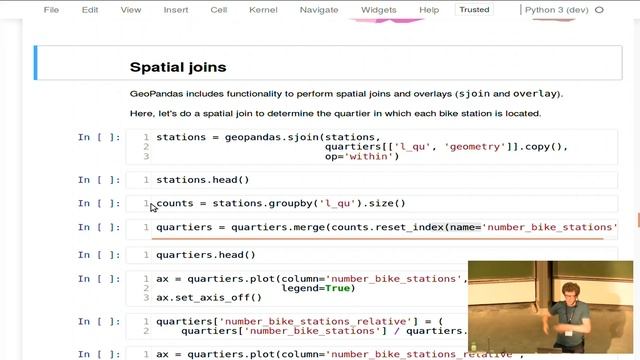Click the ax.set_axis_off() code line

[x=209, y=298]
